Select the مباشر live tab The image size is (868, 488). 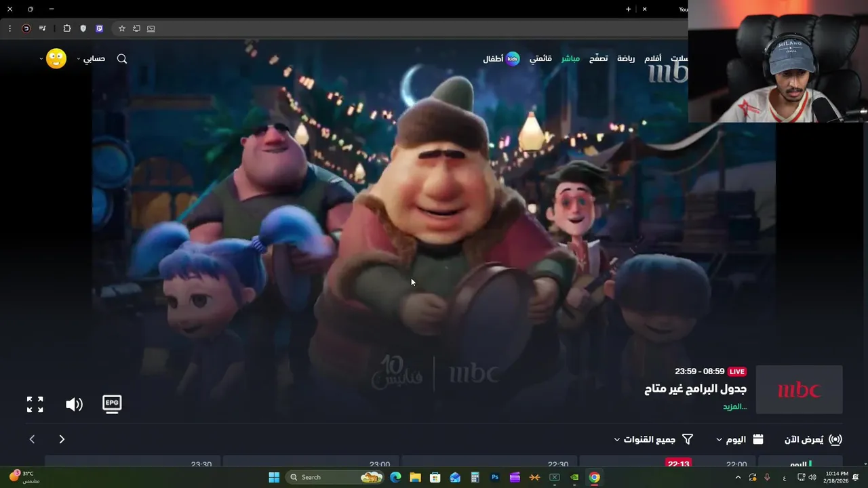point(570,59)
